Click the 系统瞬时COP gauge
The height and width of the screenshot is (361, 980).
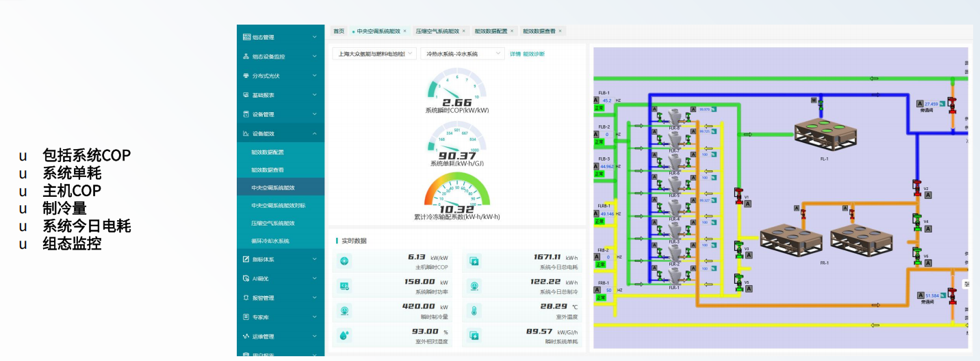click(x=456, y=89)
